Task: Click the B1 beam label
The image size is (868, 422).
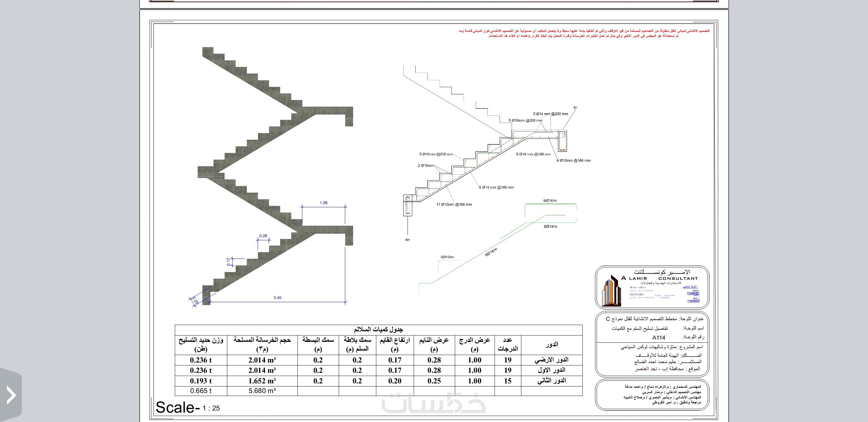Action: tap(575, 108)
